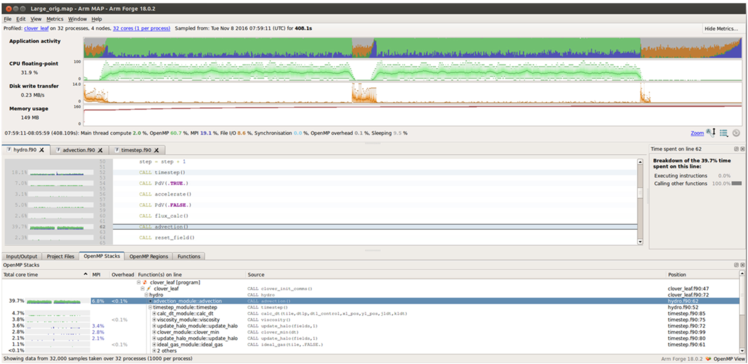Image resolution: width=748 pixels, height=364 pixels.
Task: Open the Metrics menu
Action: tap(55, 19)
